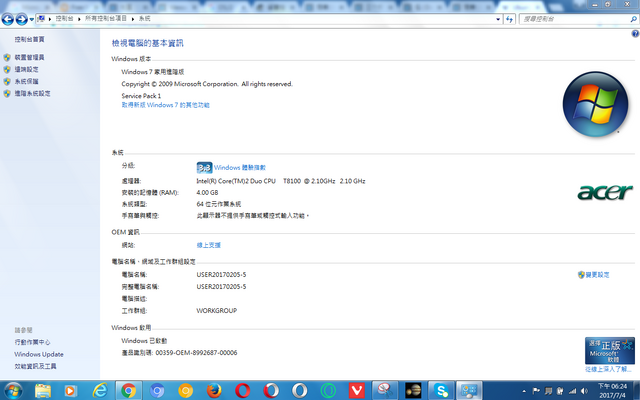The image size is (640, 400).
Task: Open the Snipping Tool taskbar icon
Action: click(x=384, y=391)
